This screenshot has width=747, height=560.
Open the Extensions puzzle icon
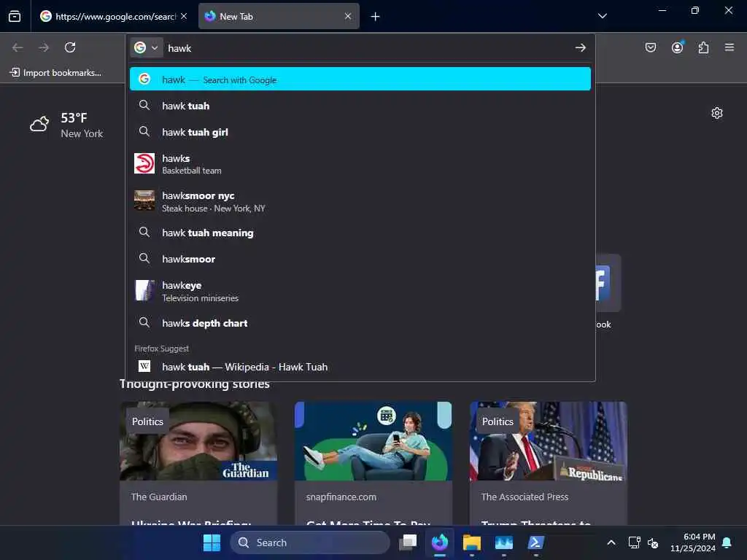tap(703, 47)
